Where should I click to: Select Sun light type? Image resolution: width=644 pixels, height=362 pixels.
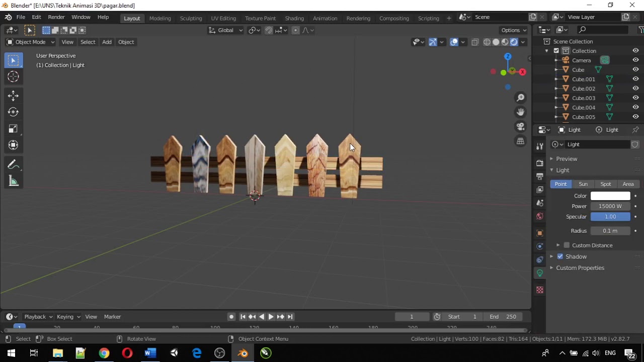click(583, 184)
